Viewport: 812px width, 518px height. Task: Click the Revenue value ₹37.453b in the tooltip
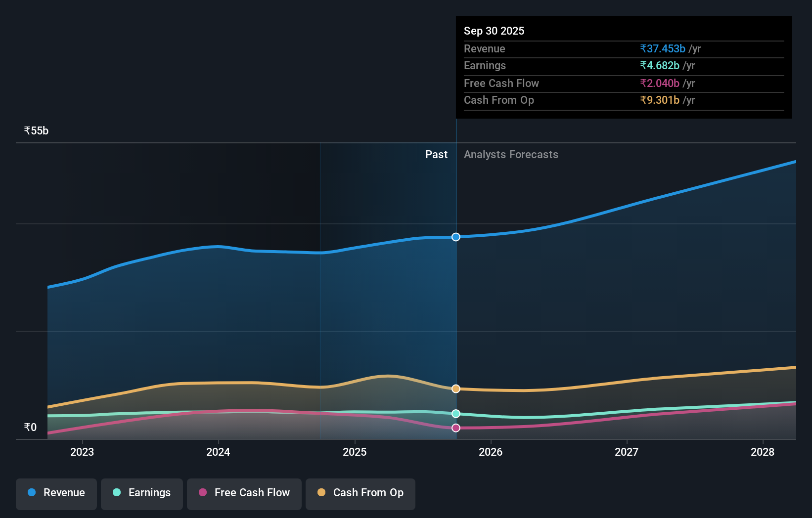(x=663, y=48)
